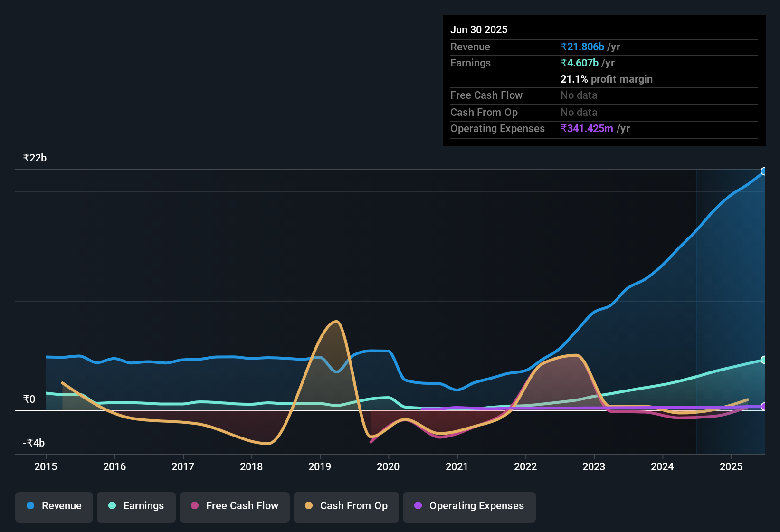Screen dimensions: 780x532
Task: Click the blue Revenue legend dot
Action: (30, 506)
